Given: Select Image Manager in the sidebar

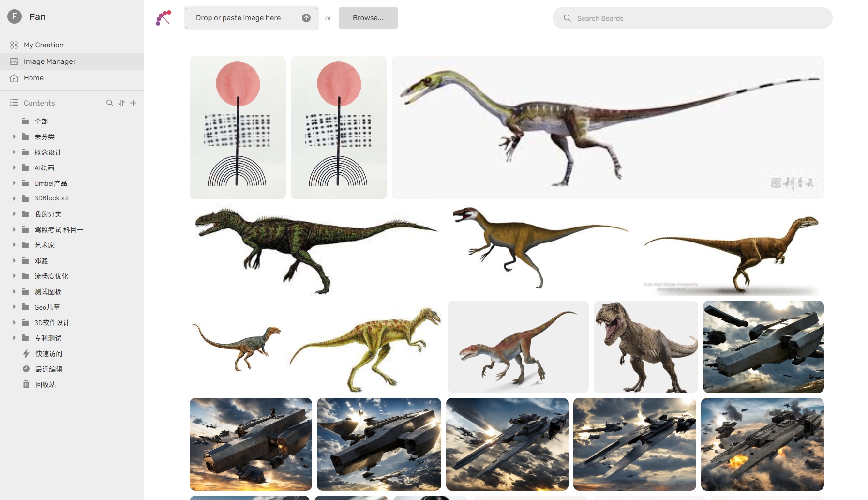Looking at the screenshot, I should pos(49,61).
